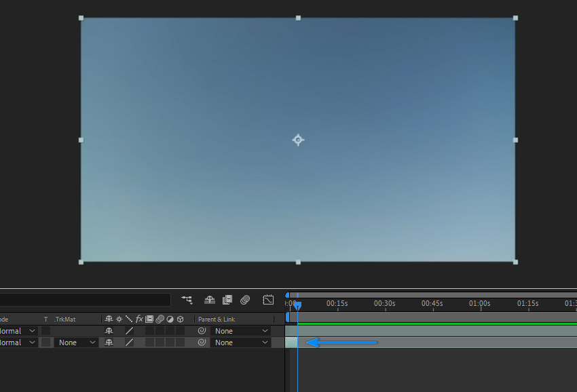Open the Graph Editor
577x392 pixels.
[x=268, y=300]
